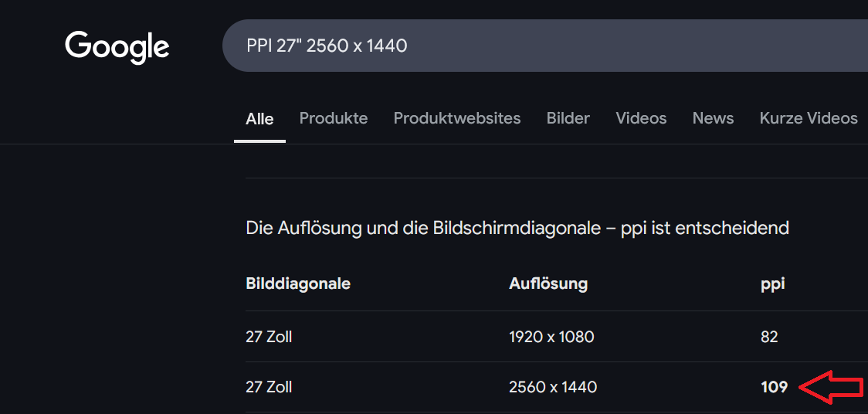Click the Google logo
868x414 pixels.
coord(117,46)
